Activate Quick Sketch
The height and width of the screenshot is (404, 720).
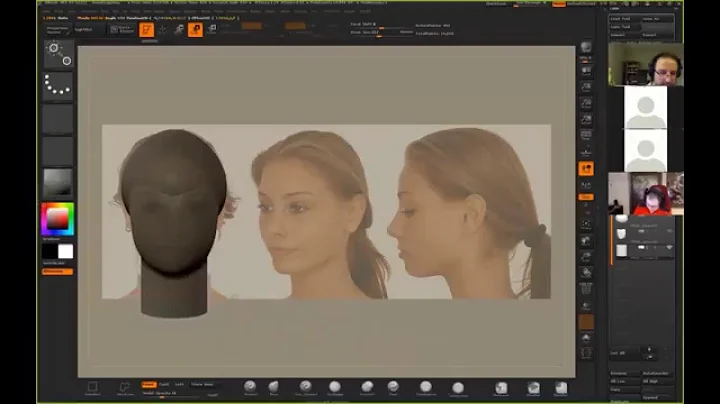coord(122,30)
